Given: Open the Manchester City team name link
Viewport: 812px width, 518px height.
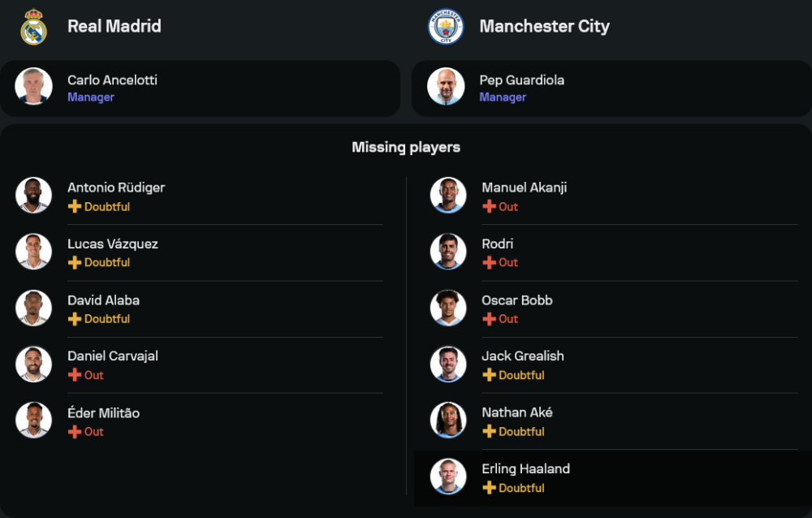Looking at the screenshot, I should pyautogui.click(x=544, y=26).
